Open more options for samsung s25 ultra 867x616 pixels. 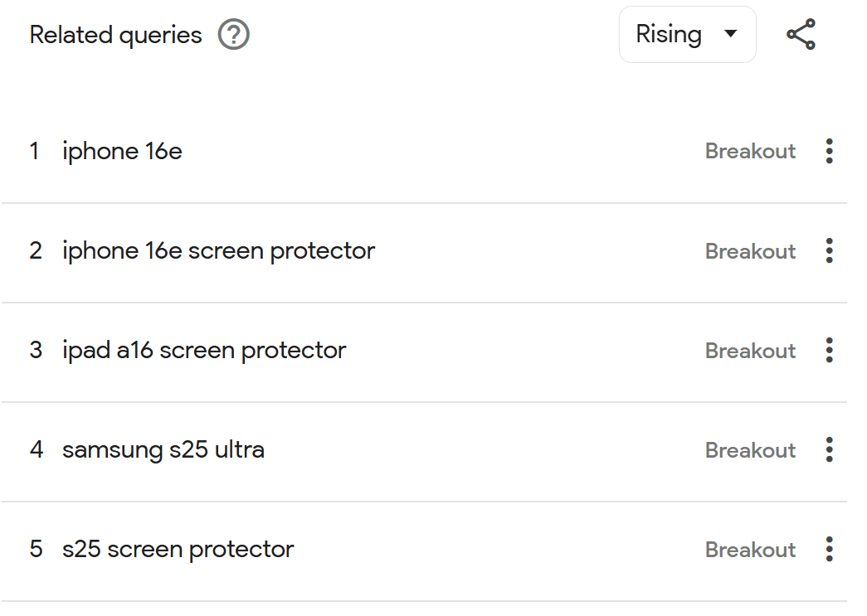829,449
